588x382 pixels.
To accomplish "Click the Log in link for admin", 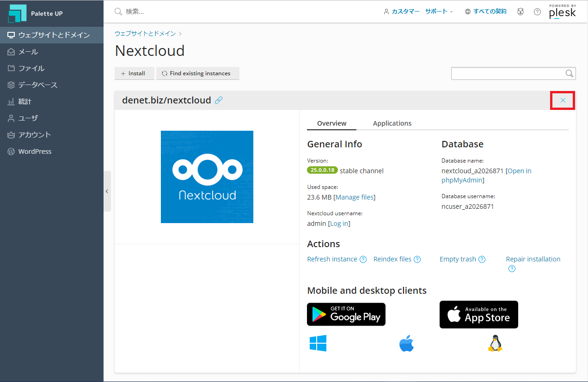I will click(x=339, y=224).
